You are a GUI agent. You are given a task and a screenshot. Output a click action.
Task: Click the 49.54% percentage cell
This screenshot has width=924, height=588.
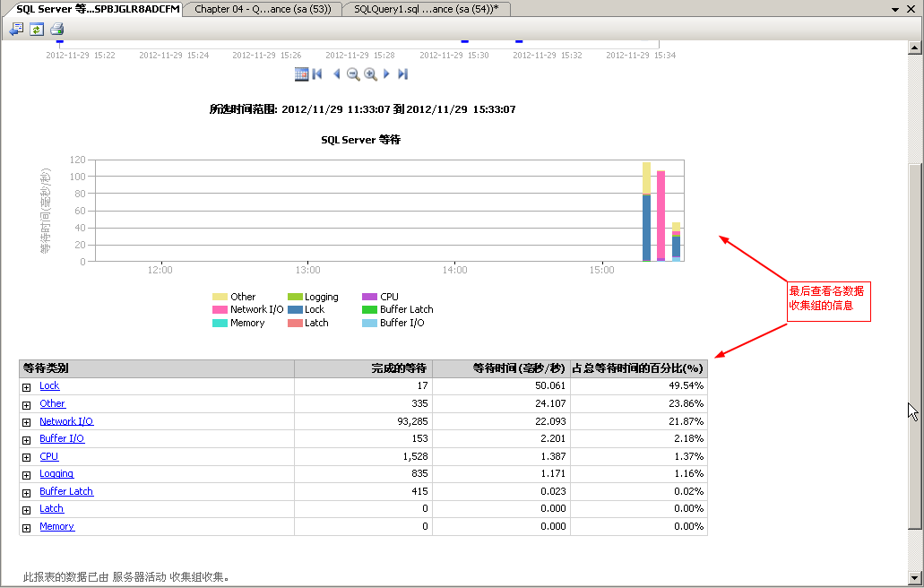click(x=639, y=386)
